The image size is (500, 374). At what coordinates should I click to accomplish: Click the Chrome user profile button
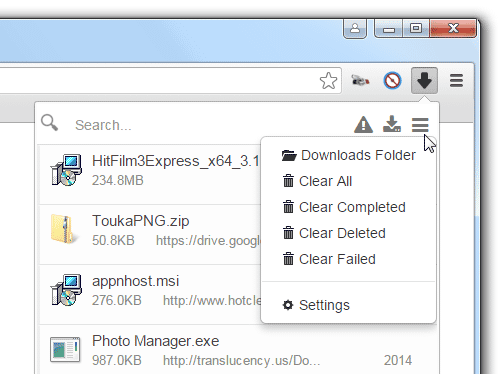(x=355, y=28)
